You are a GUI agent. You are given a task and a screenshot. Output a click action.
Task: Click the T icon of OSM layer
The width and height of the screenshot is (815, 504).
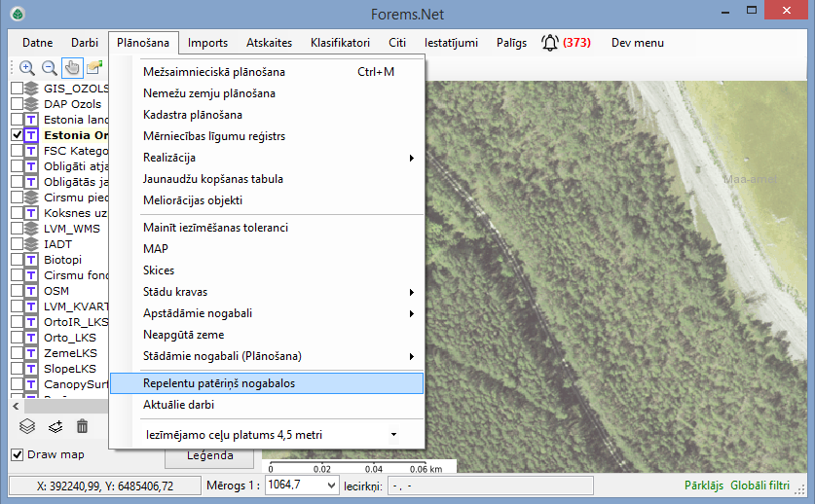click(x=31, y=291)
